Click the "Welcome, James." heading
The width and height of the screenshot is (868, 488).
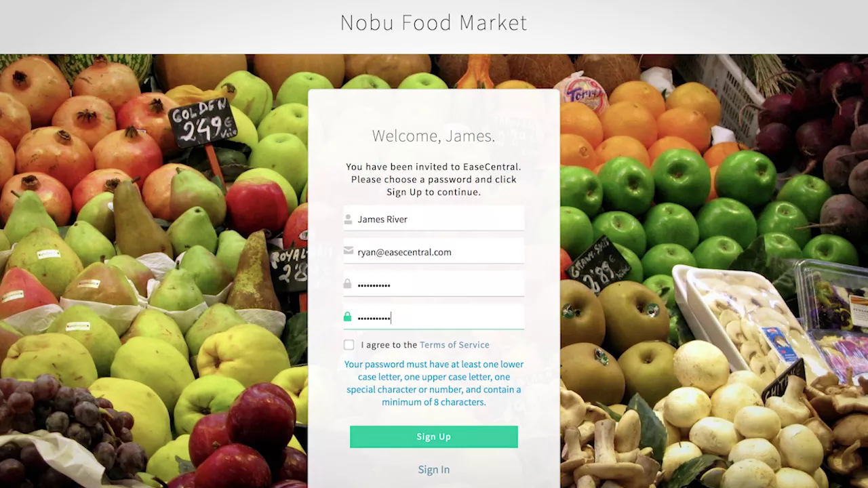[x=434, y=136]
